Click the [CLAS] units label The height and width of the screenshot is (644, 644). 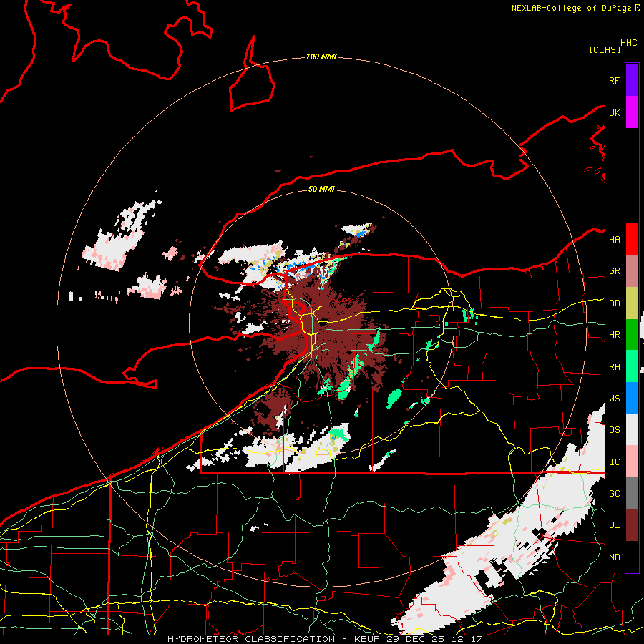(605, 49)
